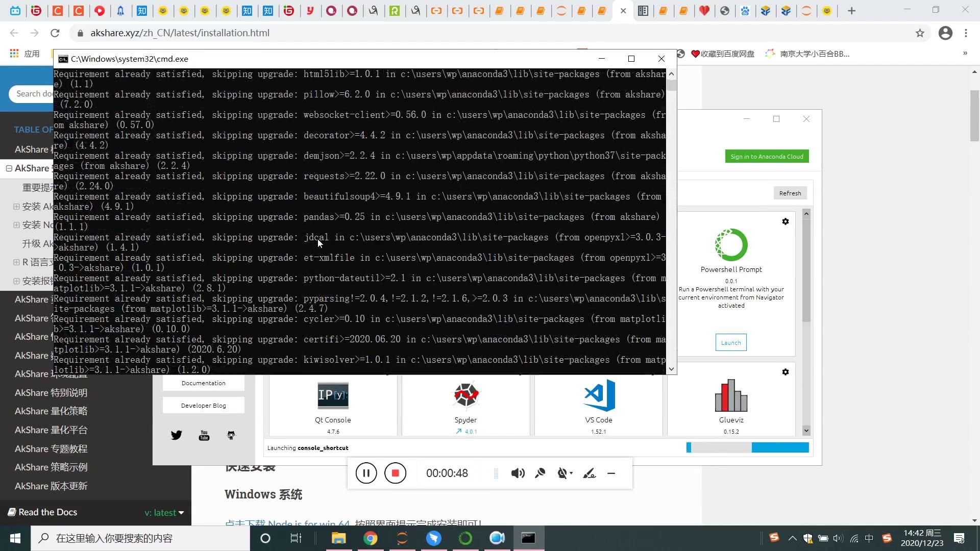Mute the screen recording audio

point(518,473)
